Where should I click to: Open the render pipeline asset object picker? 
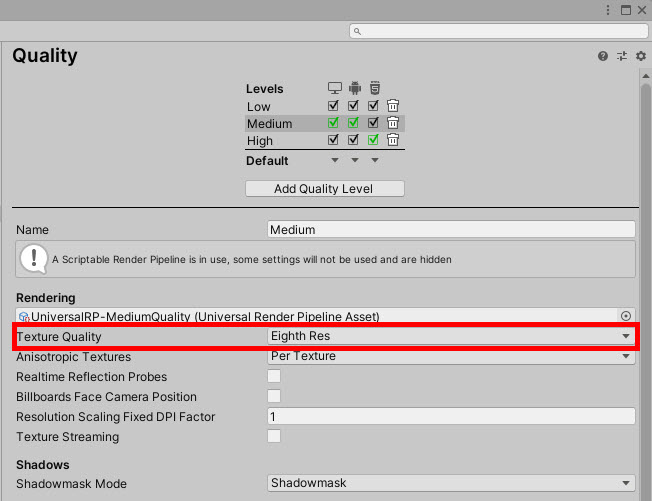tap(626, 316)
